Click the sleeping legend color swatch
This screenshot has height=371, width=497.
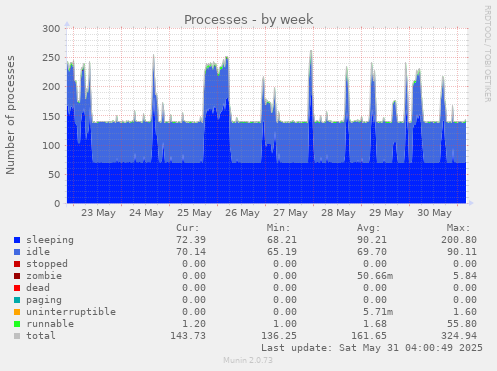[x=17, y=240]
